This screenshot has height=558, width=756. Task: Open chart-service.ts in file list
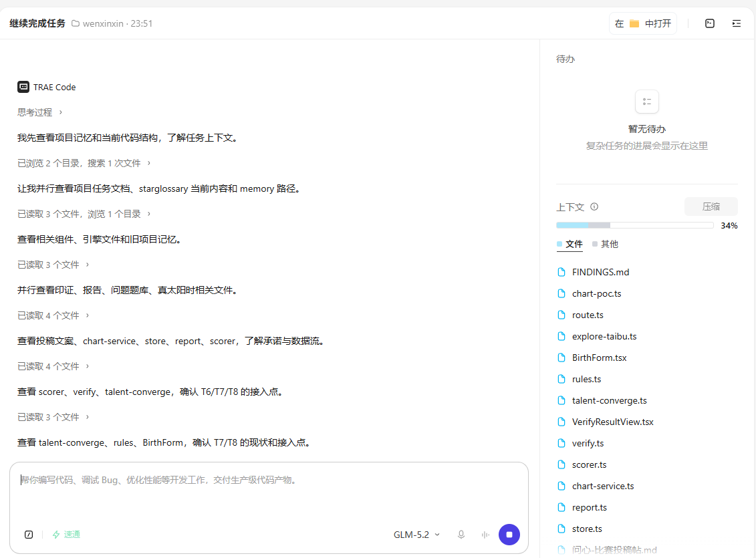pyautogui.click(x=603, y=486)
